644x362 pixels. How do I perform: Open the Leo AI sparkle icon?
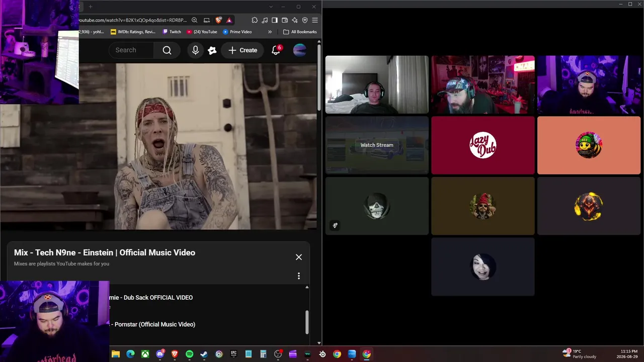(295, 20)
